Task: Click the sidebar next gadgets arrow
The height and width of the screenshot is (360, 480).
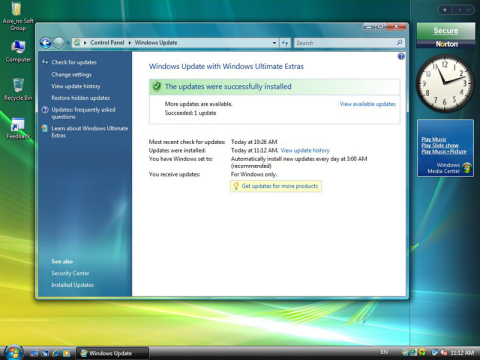Action: coord(468,10)
